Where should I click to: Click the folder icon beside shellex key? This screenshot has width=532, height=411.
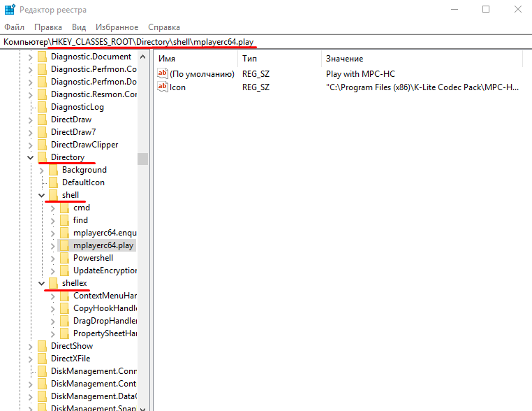click(53, 283)
